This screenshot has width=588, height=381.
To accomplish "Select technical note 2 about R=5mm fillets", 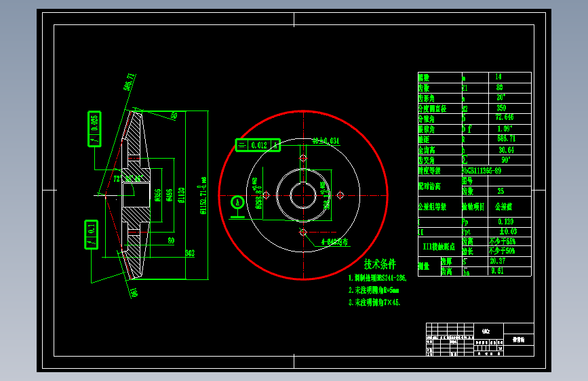I will pyautogui.click(x=374, y=290).
